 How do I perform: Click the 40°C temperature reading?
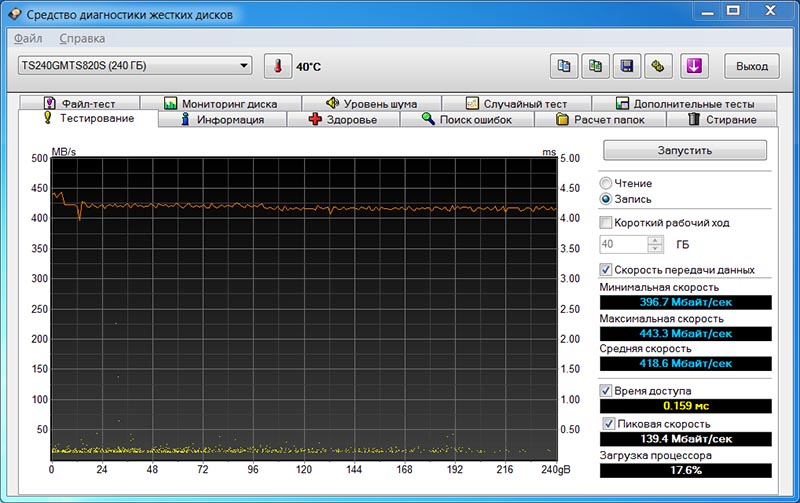[309, 67]
